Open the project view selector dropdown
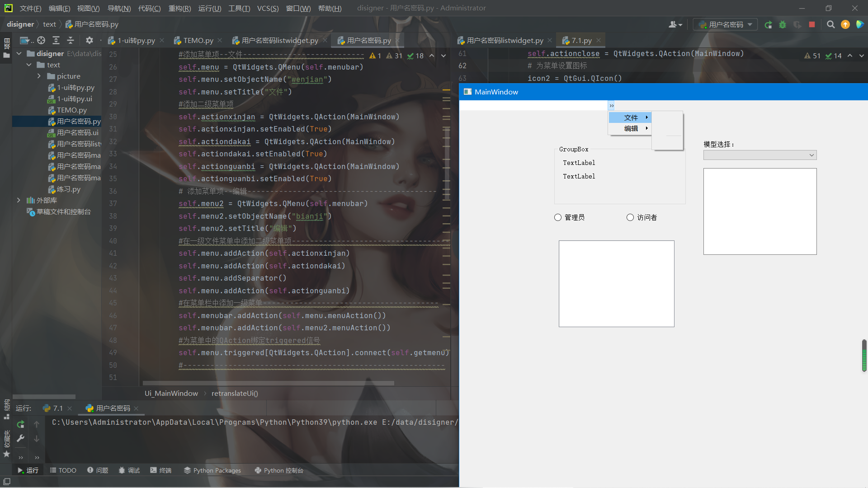This screenshot has height=488, width=868. coord(27,40)
